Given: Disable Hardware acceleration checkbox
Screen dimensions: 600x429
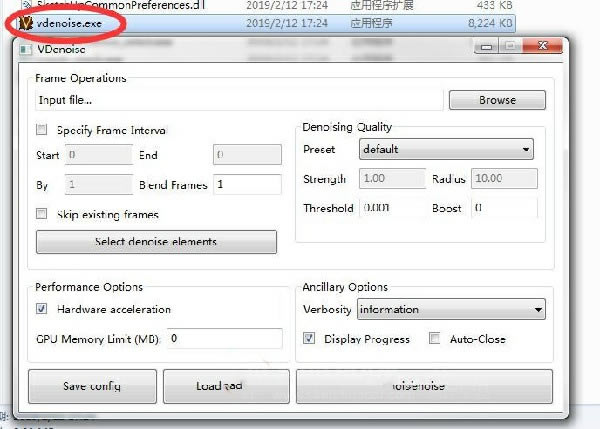Looking at the screenshot, I should click(41, 308).
